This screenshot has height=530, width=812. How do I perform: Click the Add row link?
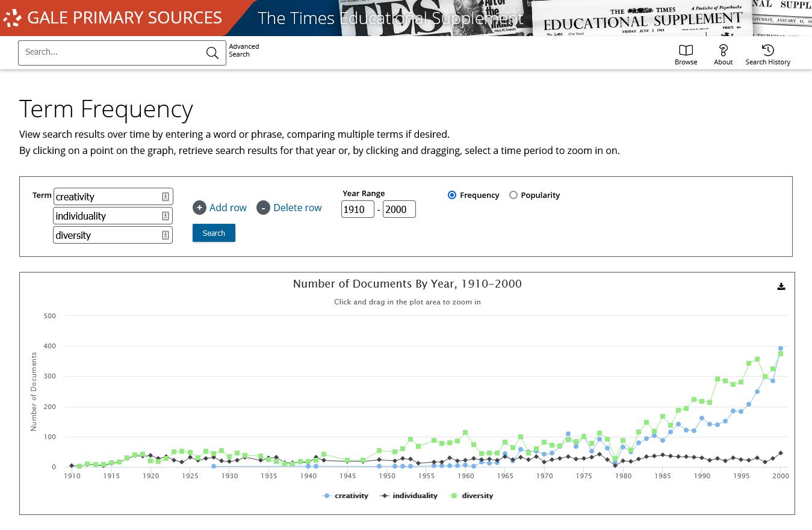pos(228,208)
